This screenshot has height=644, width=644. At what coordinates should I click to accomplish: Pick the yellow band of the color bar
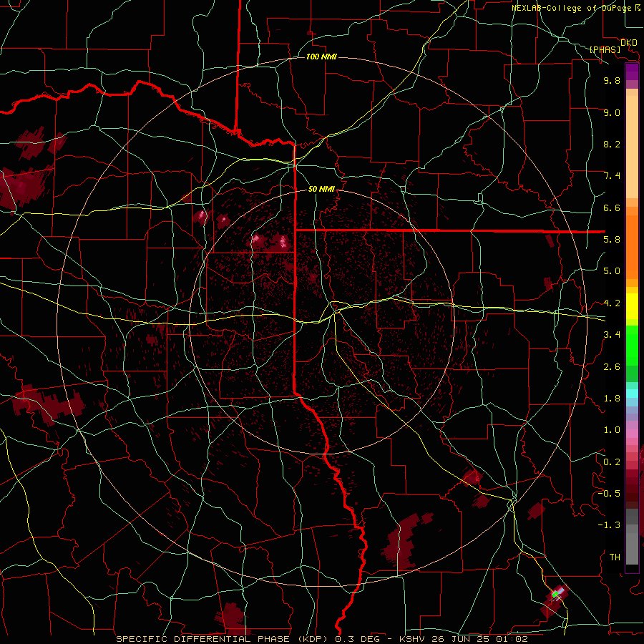pyautogui.click(x=632, y=306)
